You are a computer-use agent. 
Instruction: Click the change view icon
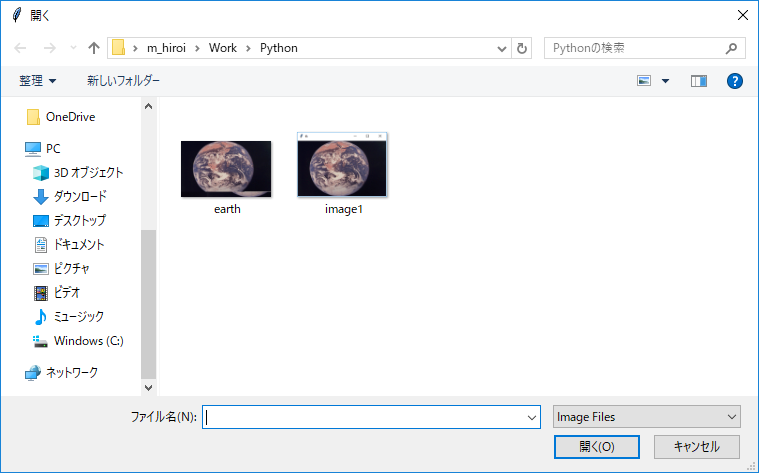pos(645,80)
